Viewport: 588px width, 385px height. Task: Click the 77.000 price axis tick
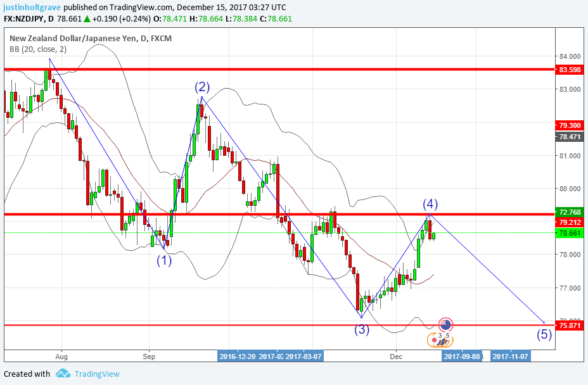click(570, 288)
